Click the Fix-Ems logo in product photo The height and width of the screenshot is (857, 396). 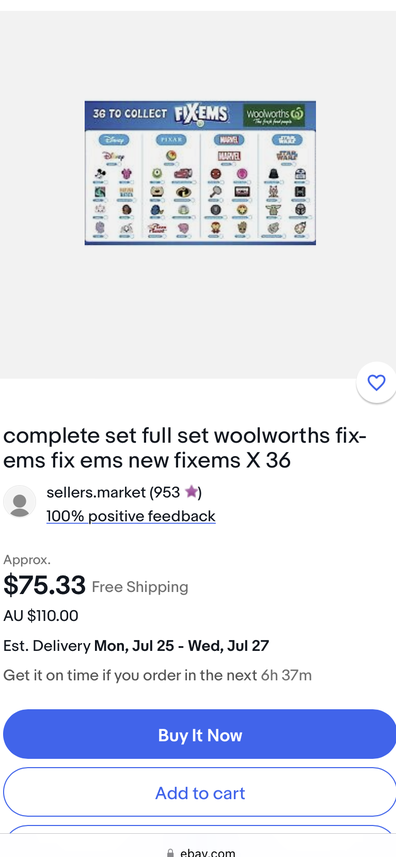(201, 115)
